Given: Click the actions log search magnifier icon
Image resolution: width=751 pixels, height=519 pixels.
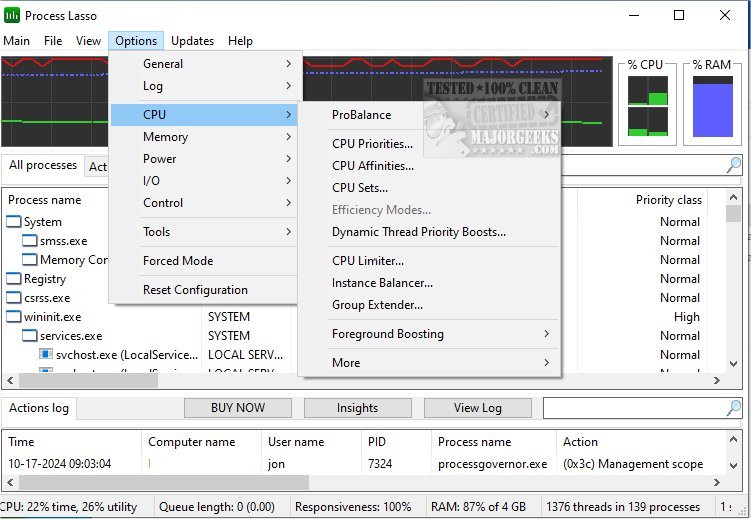Looking at the screenshot, I should click(733, 408).
